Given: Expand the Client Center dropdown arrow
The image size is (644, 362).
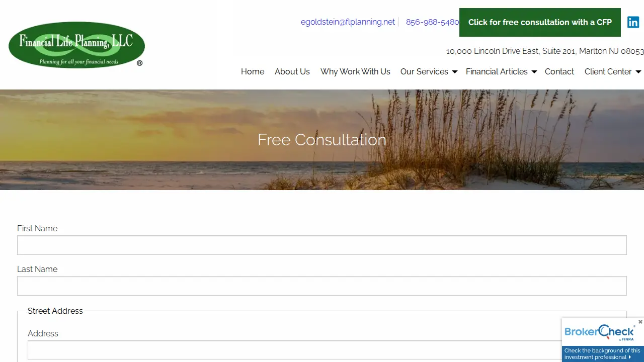Looking at the screenshot, I should click(x=638, y=72).
